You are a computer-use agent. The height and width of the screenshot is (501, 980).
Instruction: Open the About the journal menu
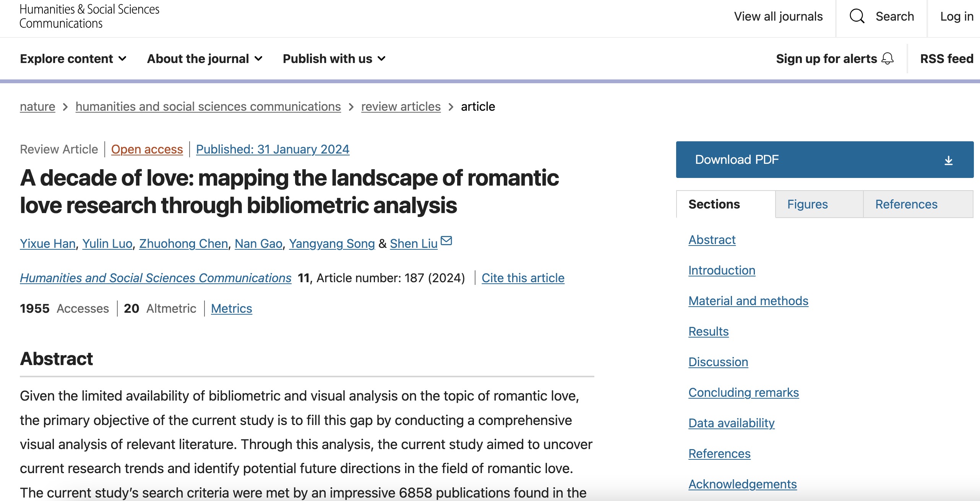point(204,58)
